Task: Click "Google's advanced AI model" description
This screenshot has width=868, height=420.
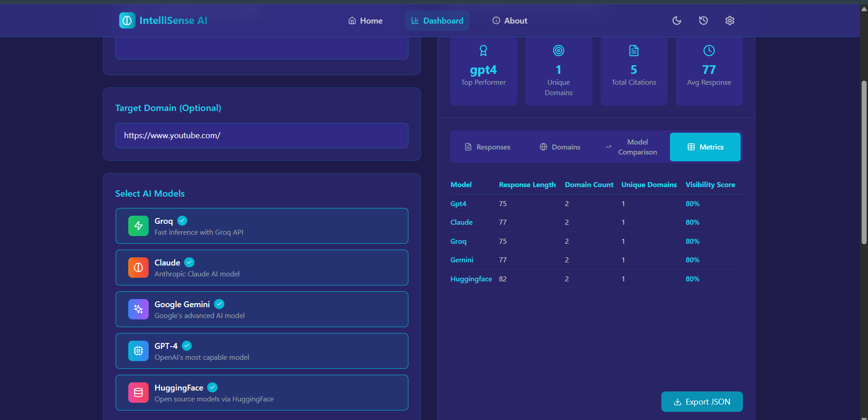Action: 199,316
